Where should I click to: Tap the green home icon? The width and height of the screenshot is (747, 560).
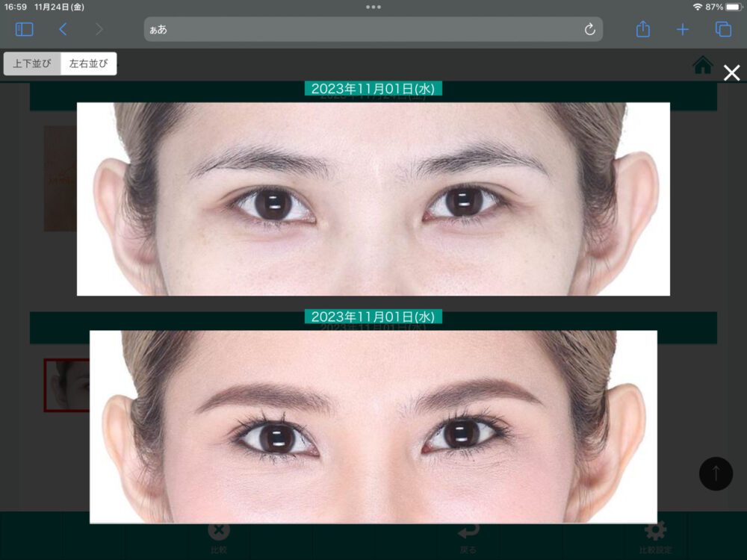click(x=703, y=66)
